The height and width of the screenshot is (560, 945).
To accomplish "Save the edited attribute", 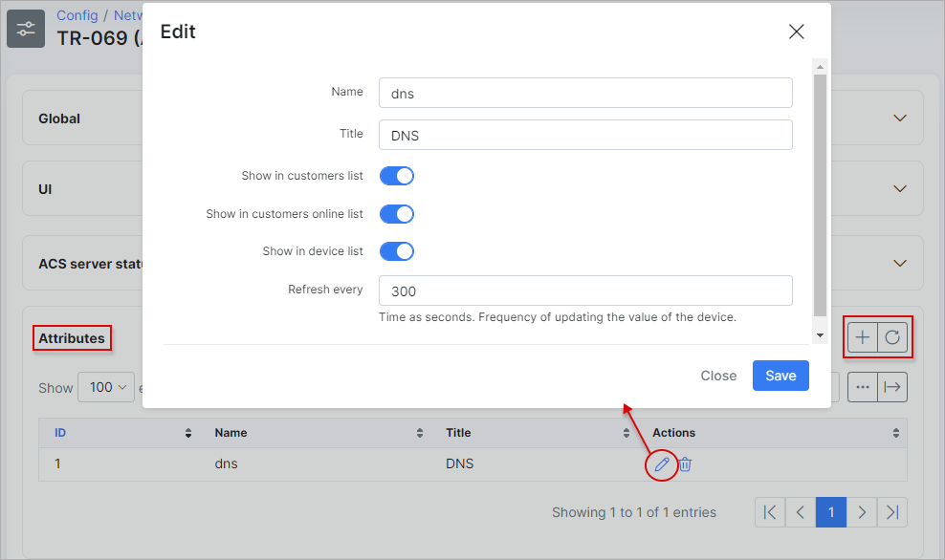I will (x=780, y=376).
